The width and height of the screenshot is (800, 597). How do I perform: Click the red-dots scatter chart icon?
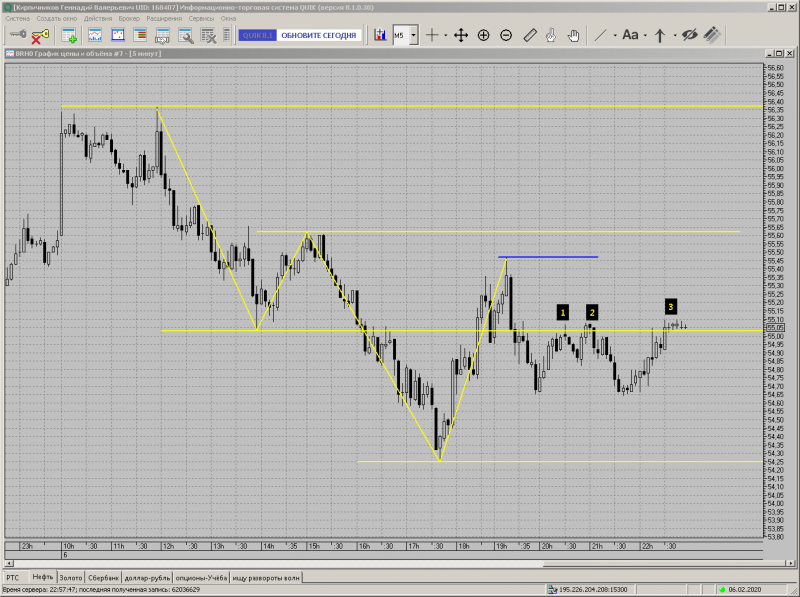pos(118,35)
